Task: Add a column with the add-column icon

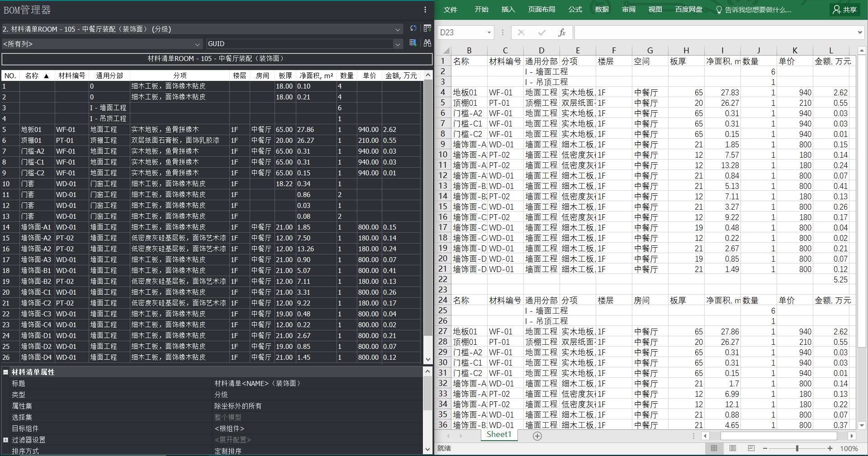Action: 412,43
